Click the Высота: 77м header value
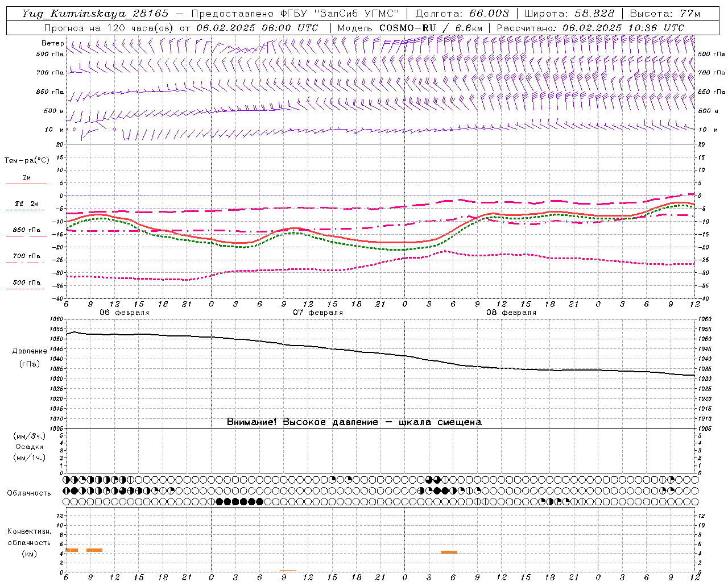Image resolution: width=728 pixels, height=582 pixels. [665, 14]
